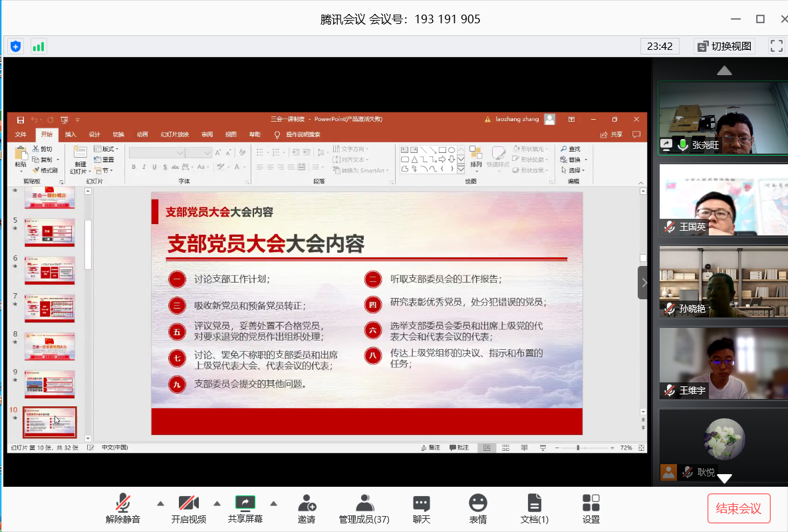788x532 pixels.
Task: Check the green network signal icon
Action: pyautogui.click(x=39, y=46)
